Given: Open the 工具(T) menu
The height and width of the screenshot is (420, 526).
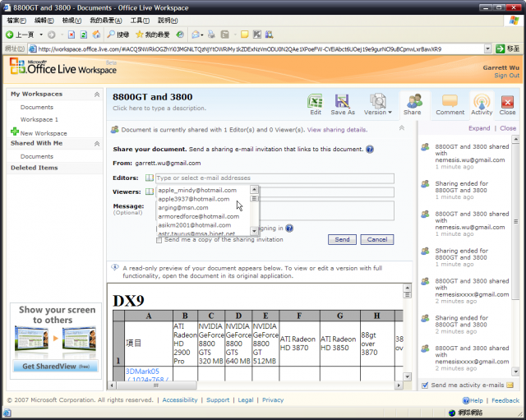Looking at the screenshot, I should (140, 21).
